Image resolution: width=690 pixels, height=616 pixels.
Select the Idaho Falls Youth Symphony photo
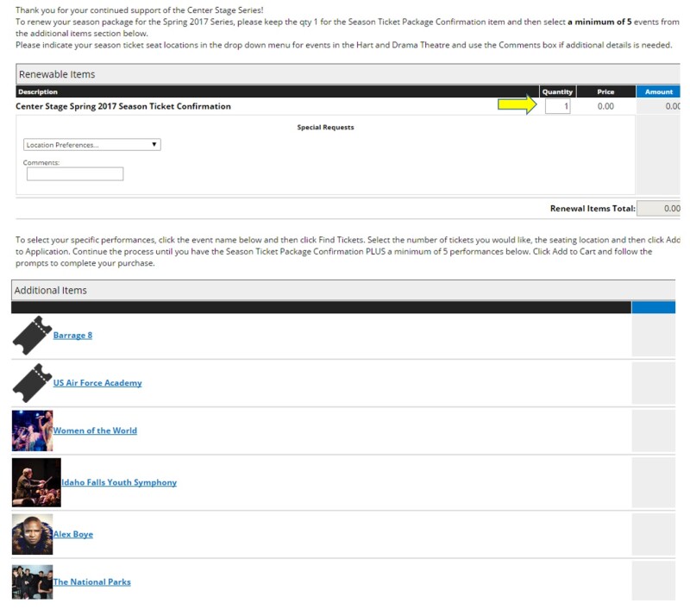[36, 482]
